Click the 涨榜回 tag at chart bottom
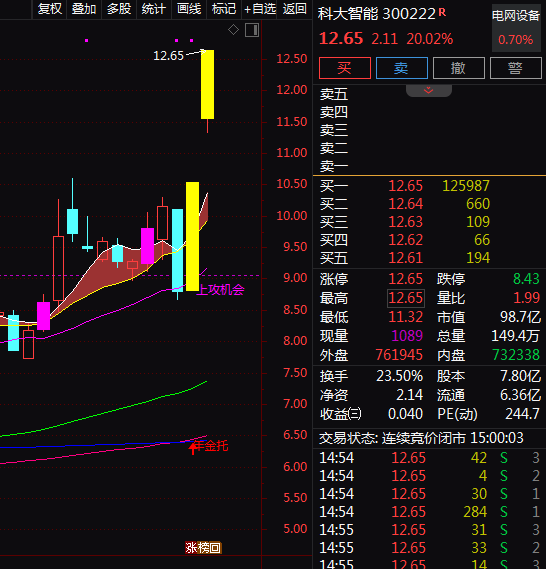 pyautogui.click(x=203, y=548)
